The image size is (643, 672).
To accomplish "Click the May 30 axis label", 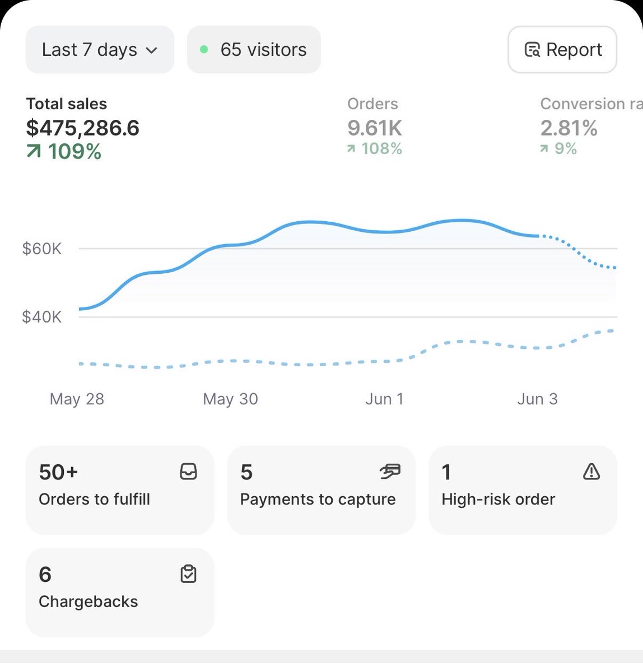I will 230,399.
